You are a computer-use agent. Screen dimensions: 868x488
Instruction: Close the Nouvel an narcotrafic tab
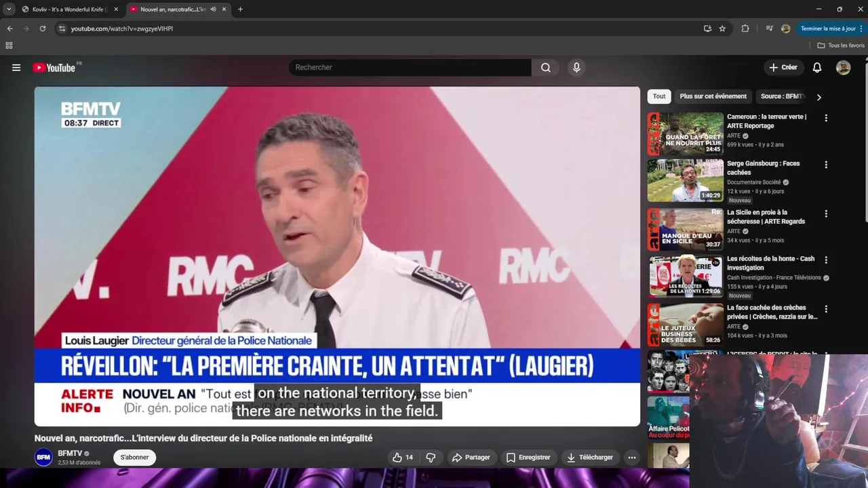(223, 9)
